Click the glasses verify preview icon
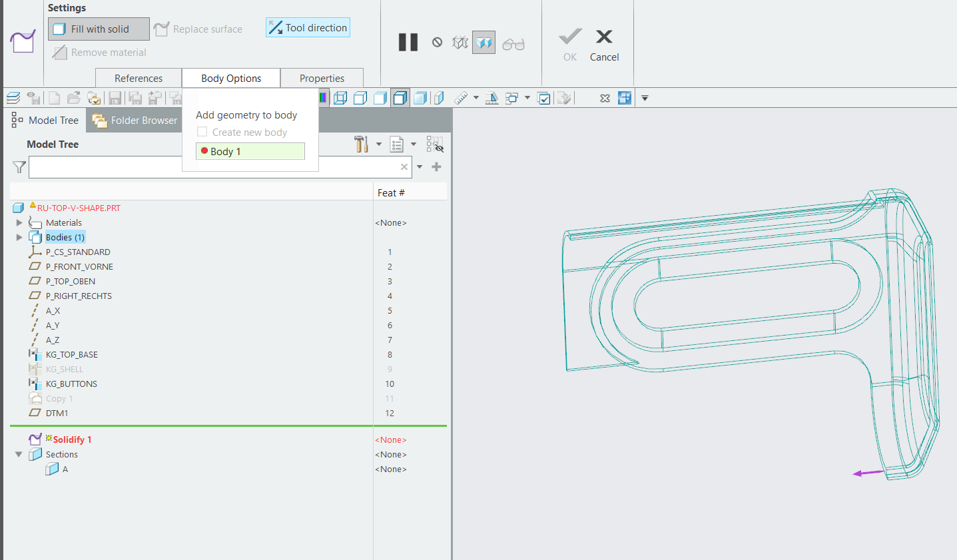This screenshot has width=957, height=560. tap(513, 43)
